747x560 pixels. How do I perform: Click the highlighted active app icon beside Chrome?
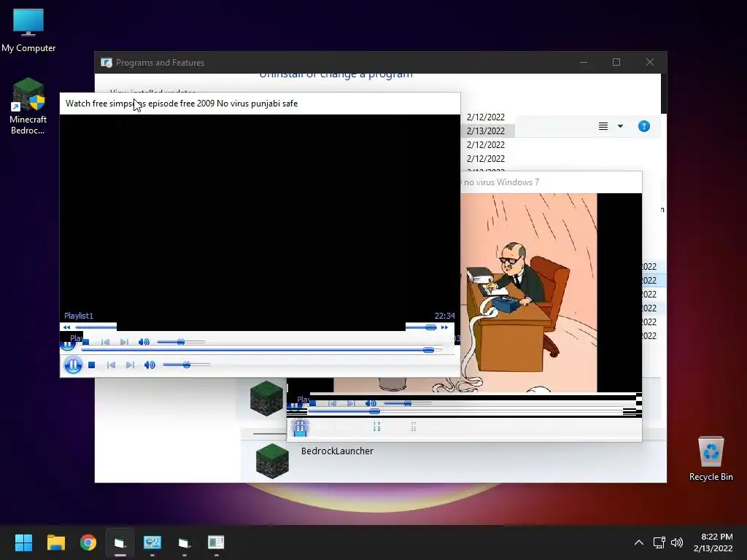coord(120,542)
